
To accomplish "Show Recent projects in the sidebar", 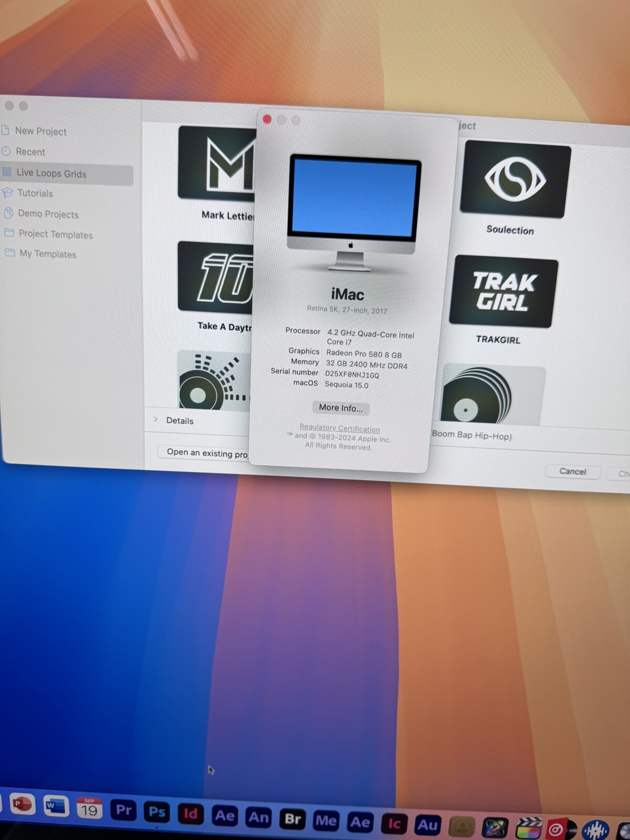I will click(30, 152).
